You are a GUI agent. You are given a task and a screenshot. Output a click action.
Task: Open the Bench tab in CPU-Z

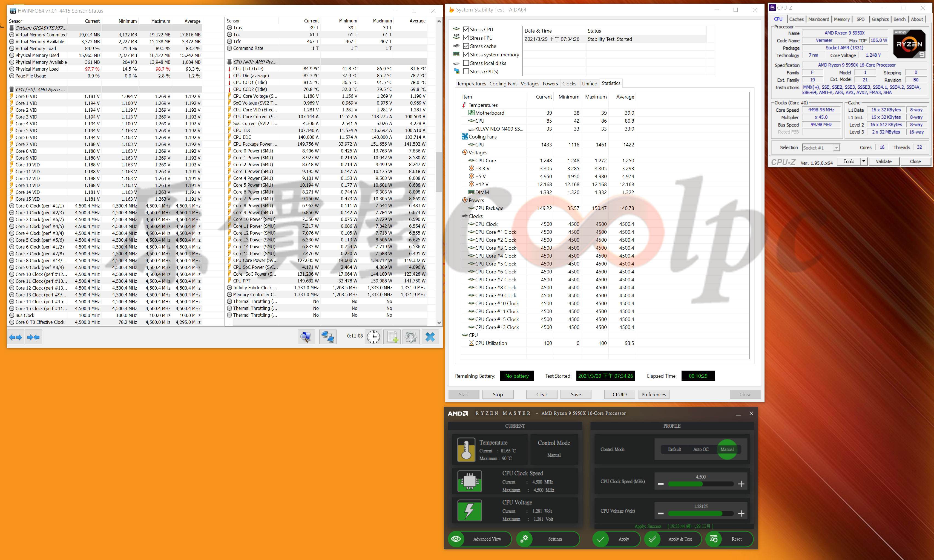tap(899, 19)
